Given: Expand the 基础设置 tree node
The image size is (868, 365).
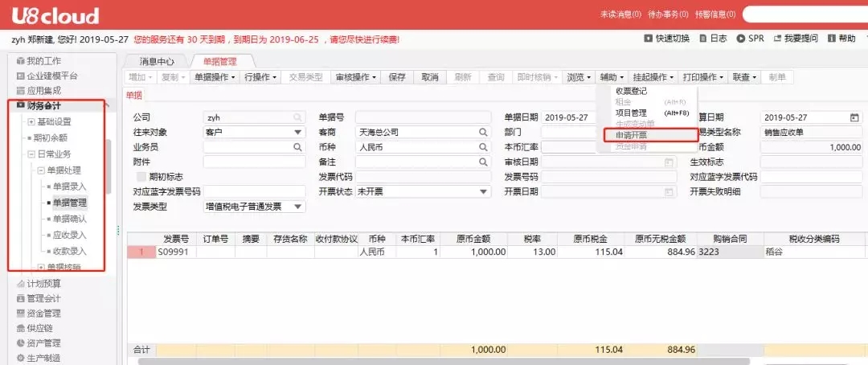Looking at the screenshot, I should (x=31, y=122).
